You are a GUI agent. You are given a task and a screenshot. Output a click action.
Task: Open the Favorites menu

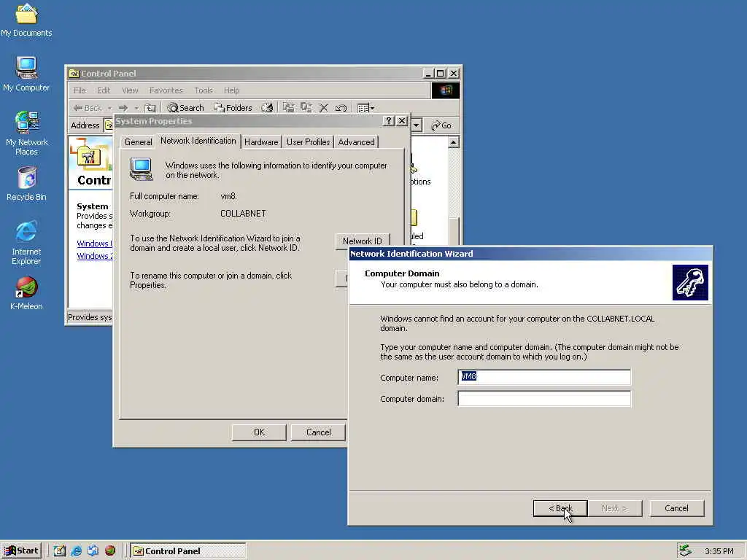point(166,90)
